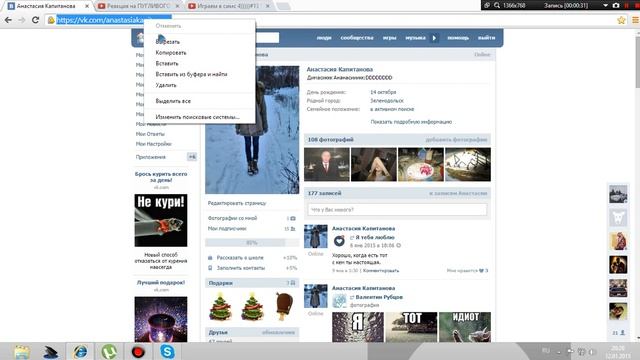Image resolution: width=640 pixels, height=360 pixels.
Task: Click the profile completion progress bar
Action: point(252,242)
